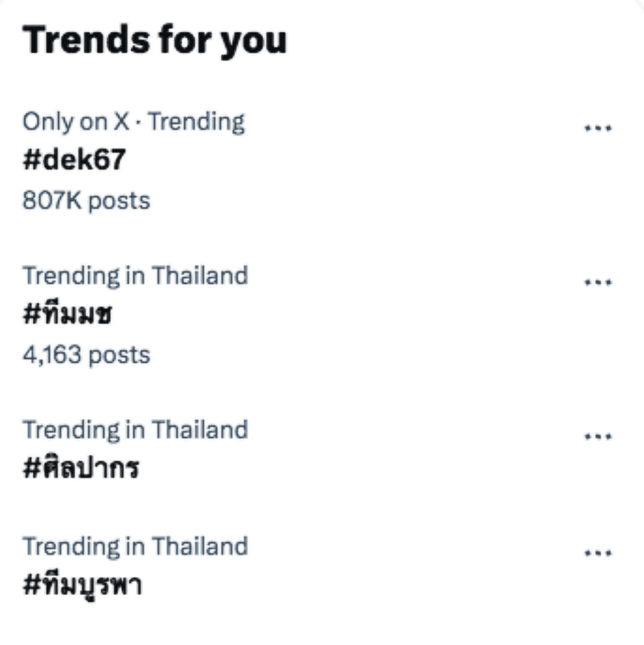Image resolution: width=644 pixels, height=645 pixels.
Task: Open more options for #ทีมมช trend
Action: (x=598, y=282)
